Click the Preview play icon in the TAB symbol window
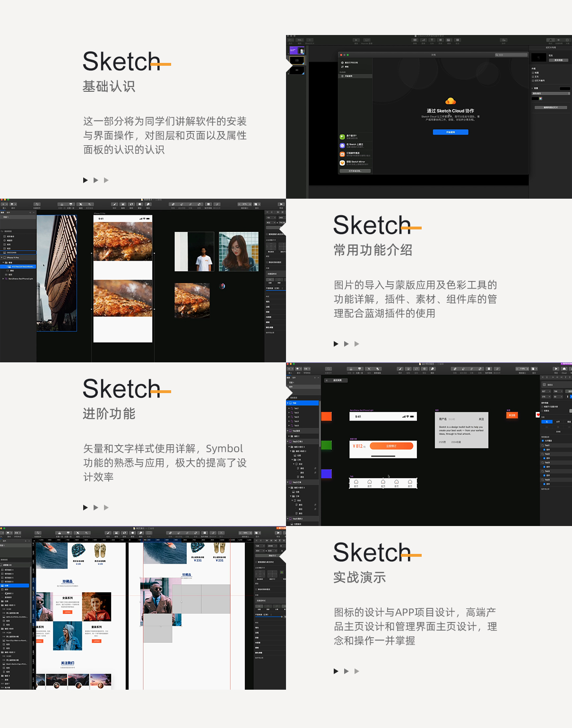572x728 pixels. point(556,369)
